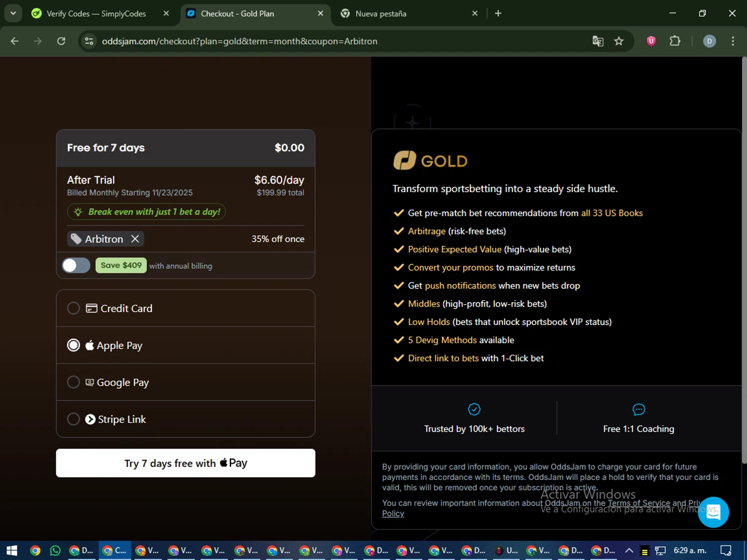Select the Credit Card payment option
747x560 pixels.
tap(186, 309)
